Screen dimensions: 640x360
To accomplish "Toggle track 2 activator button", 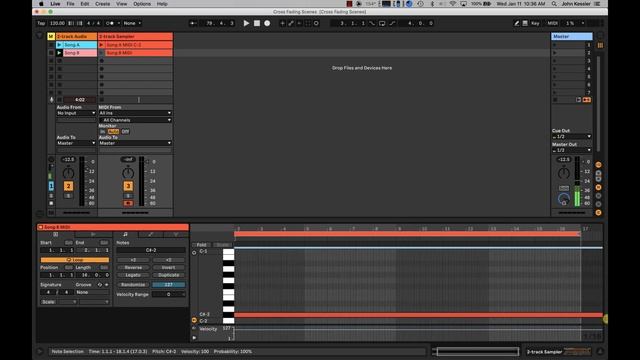I will pos(68,186).
